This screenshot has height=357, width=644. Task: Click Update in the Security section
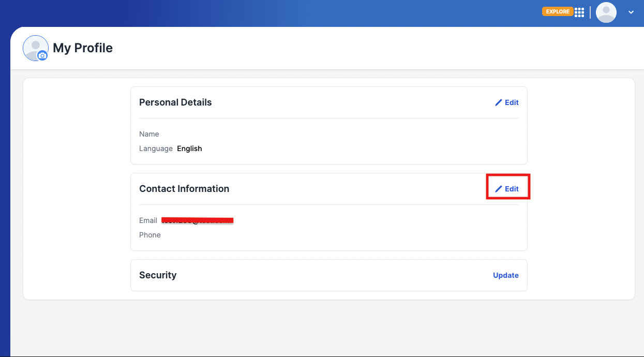[505, 275]
